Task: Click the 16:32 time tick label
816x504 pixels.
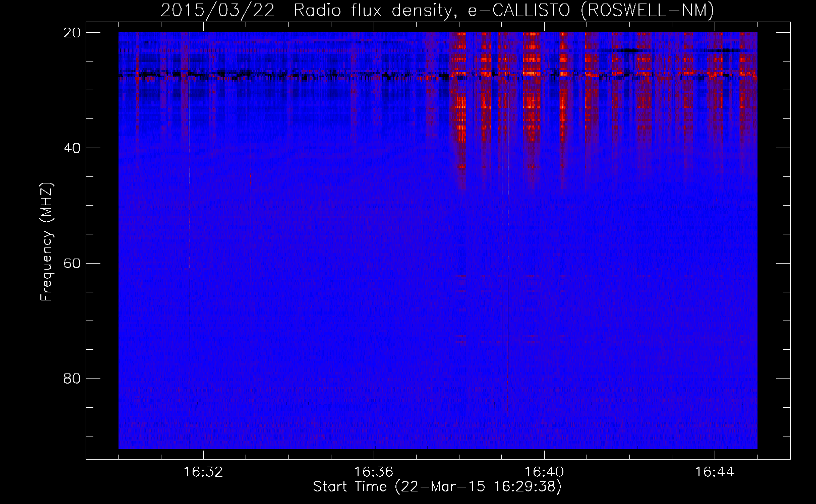Action: point(203,472)
